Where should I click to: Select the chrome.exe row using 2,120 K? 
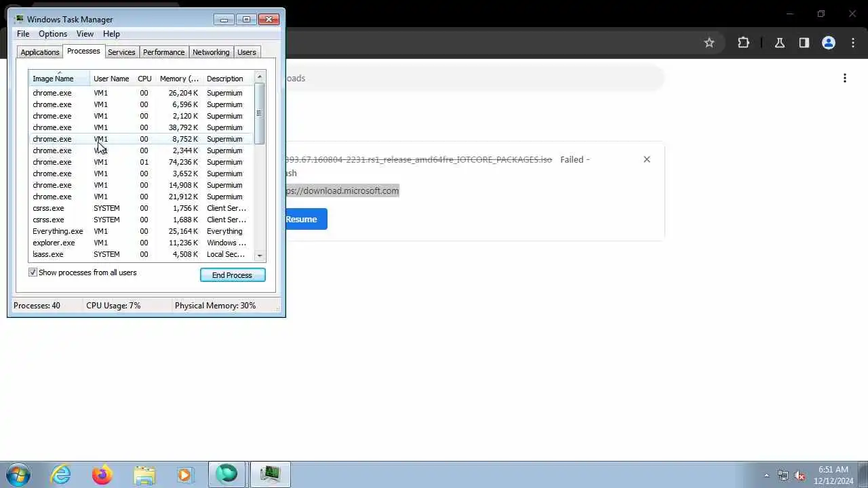click(141, 116)
